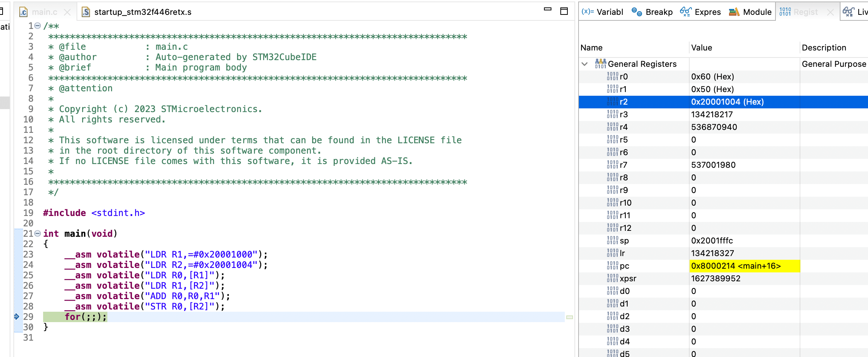The height and width of the screenshot is (357, 868).
Task: Open the Expressions view tab
Action: pos(700,12)
